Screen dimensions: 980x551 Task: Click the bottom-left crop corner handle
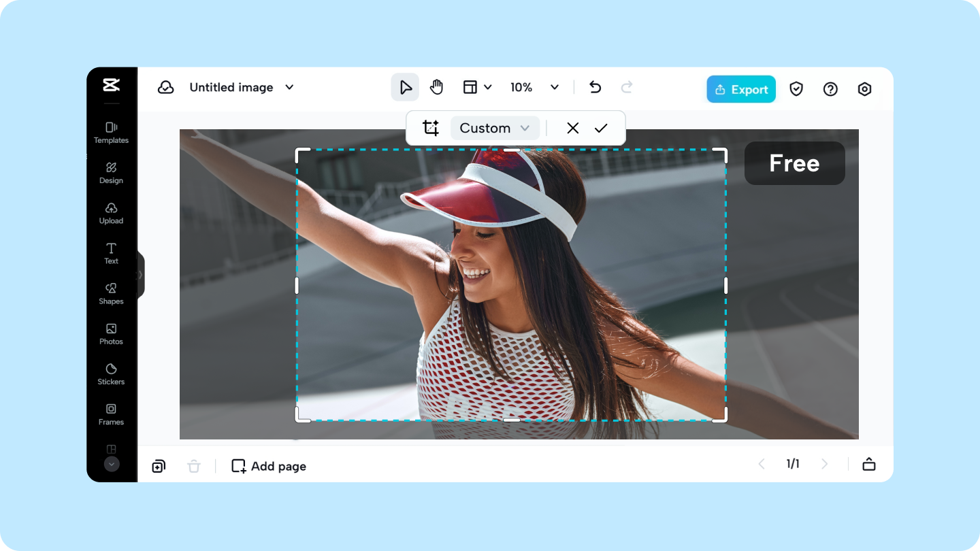pyautogui.click(x=302, y=414)
